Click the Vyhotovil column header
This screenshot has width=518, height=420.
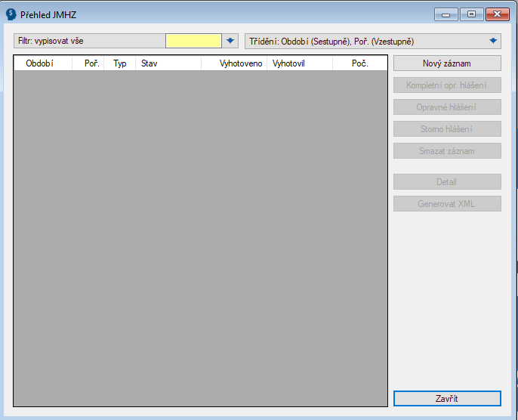pos(300,63)
